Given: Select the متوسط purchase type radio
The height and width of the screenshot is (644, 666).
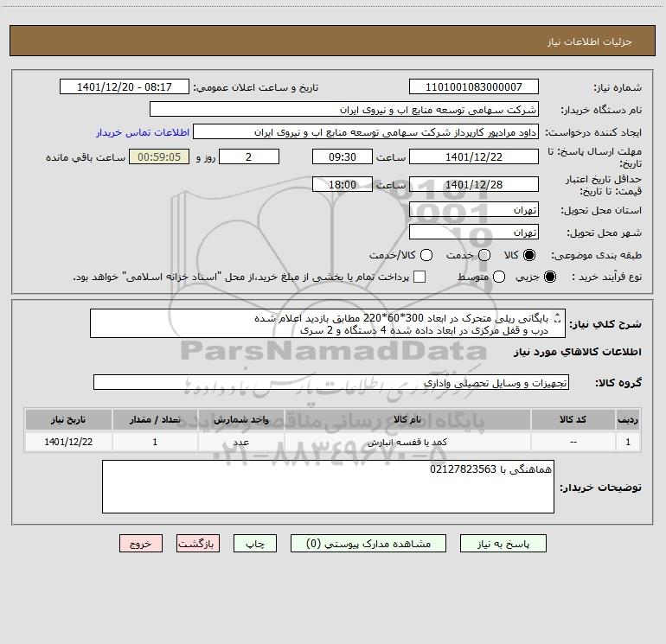Looking at the screenshot, I should pos(499,277).
